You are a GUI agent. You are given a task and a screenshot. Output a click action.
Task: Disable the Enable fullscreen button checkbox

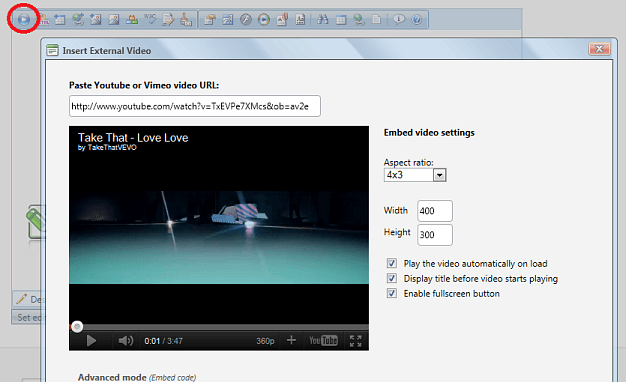[392, 293]
